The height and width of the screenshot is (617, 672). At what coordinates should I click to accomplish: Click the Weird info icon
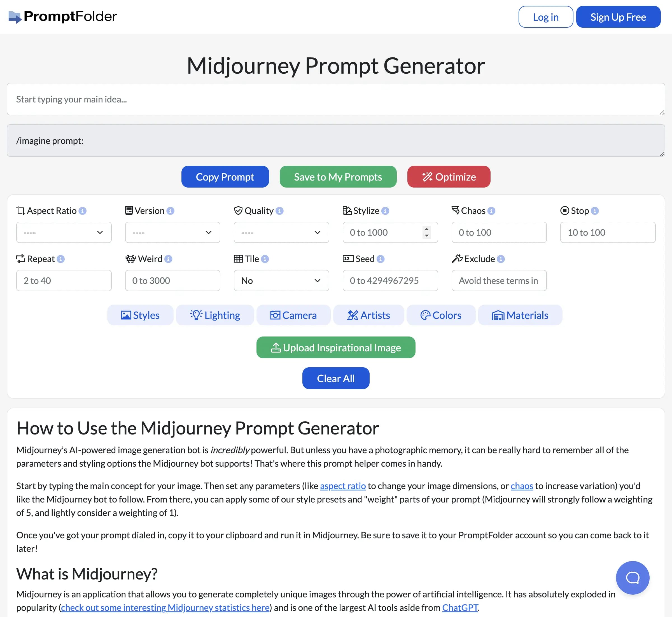pos(168,259)
